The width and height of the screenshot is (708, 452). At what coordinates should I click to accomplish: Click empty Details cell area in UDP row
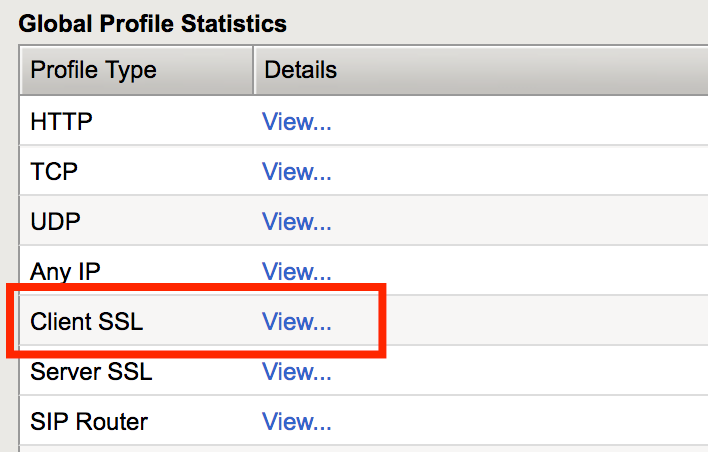(x=520, y=222)
